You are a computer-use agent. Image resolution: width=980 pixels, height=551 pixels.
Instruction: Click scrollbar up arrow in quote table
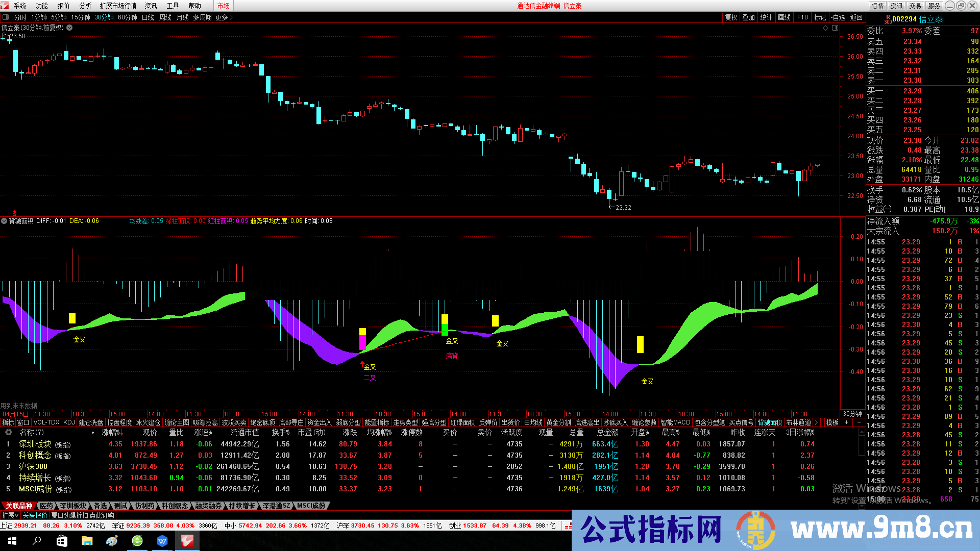tap(862, 433)
